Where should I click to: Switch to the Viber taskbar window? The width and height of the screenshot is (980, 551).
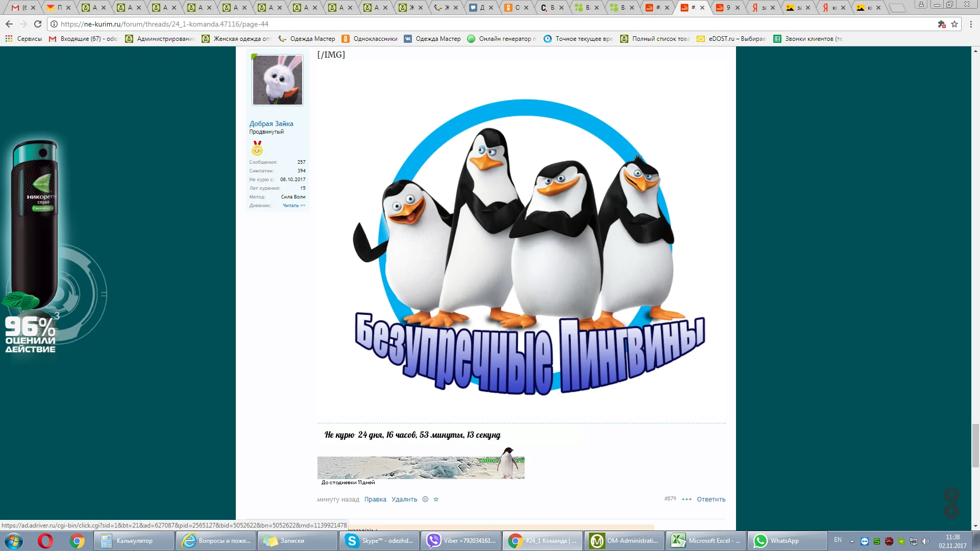click(460, 541)
